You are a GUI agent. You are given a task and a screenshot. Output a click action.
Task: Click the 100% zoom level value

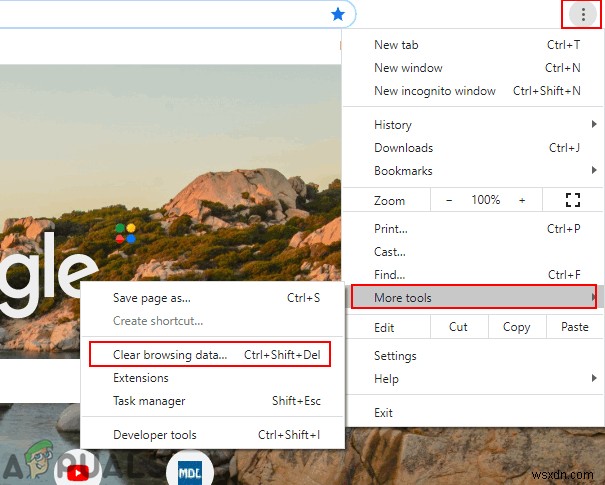click(x=485, y=200)
